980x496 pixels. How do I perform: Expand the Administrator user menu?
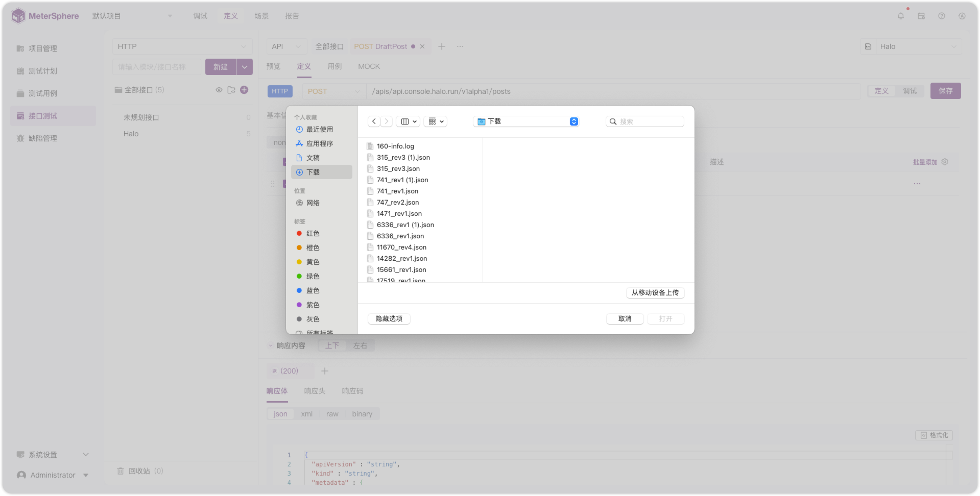53,476
